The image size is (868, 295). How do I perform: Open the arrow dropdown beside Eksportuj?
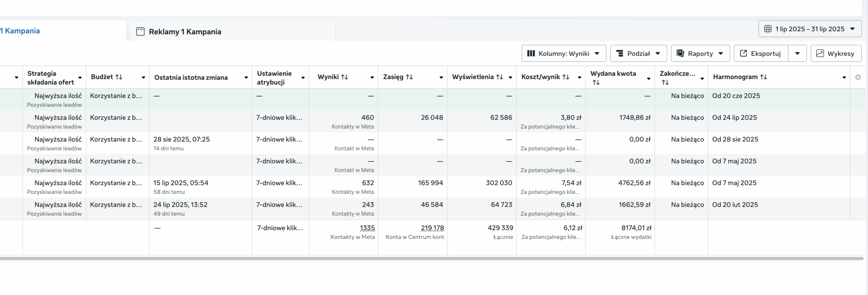point(797,54)
